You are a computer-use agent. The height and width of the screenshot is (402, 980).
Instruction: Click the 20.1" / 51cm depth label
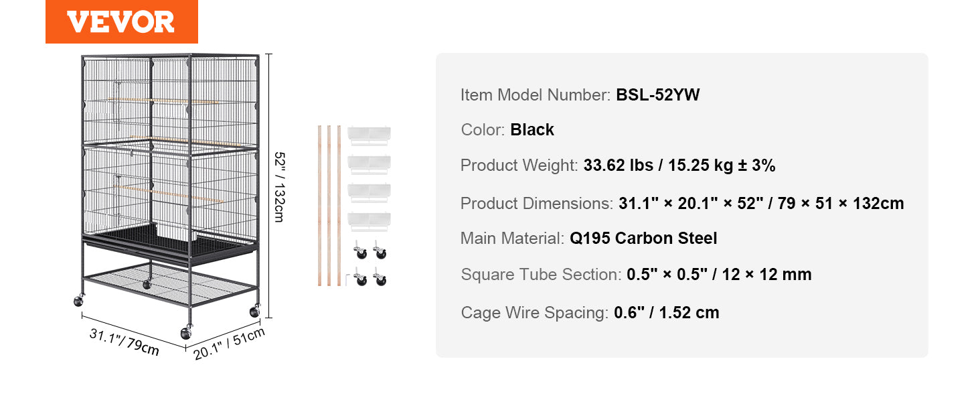click(229, 343)
